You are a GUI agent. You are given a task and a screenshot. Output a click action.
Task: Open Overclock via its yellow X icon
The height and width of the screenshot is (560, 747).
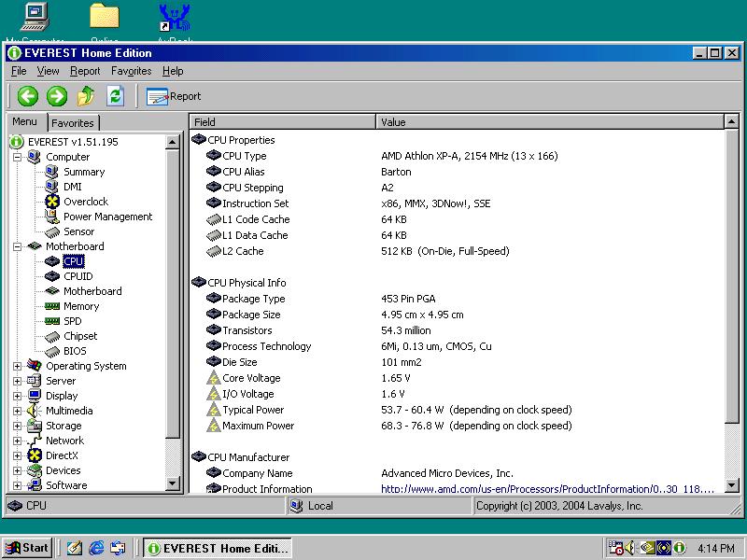click(x=52, y=202)
